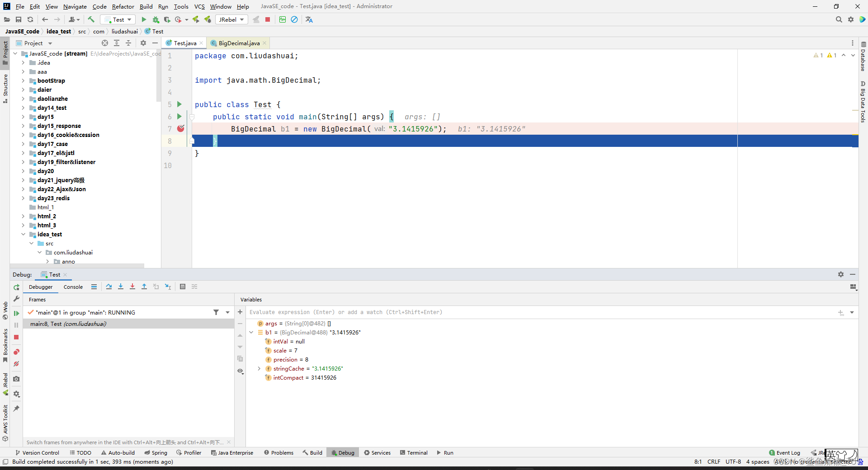Toggle the Project tool window sidebar button
The width and height of the screenshot is (868, 470).
tap(5, 52)
